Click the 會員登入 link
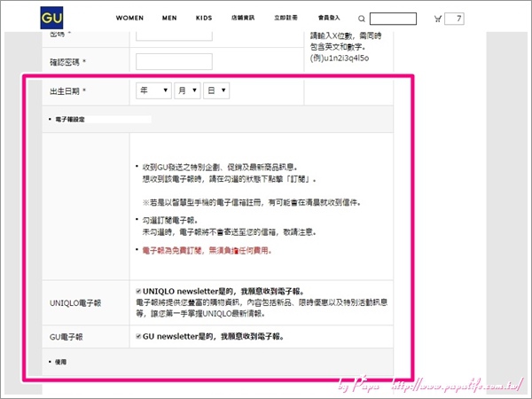Image resolution: width=532 pixels, height=399 pixels. (x=329, y=18)
